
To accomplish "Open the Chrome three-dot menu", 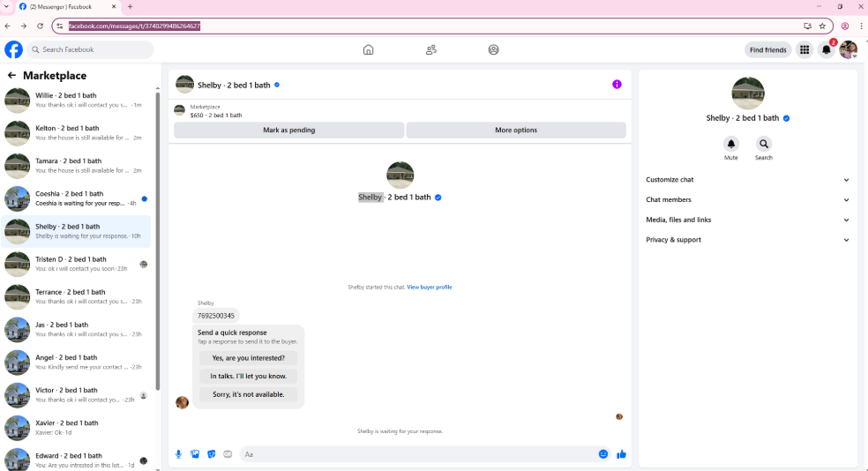I will tap(861, 26).
